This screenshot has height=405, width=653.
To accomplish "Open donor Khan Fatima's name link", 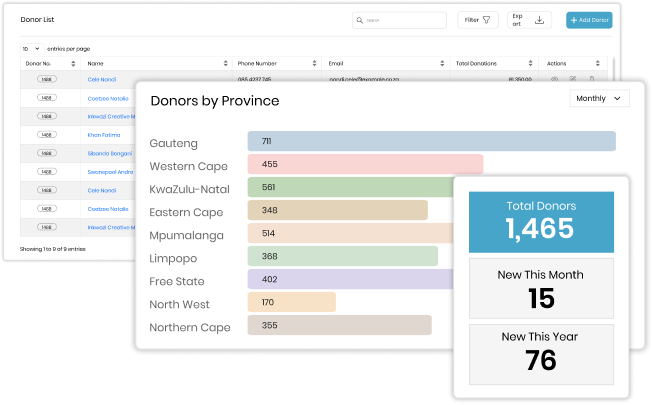I will click(x=102, y=134).
